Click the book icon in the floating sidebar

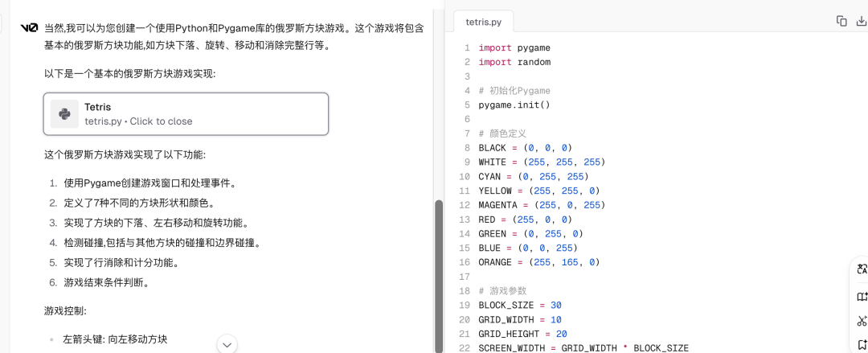pyautogui.click(x=861, y=297)
